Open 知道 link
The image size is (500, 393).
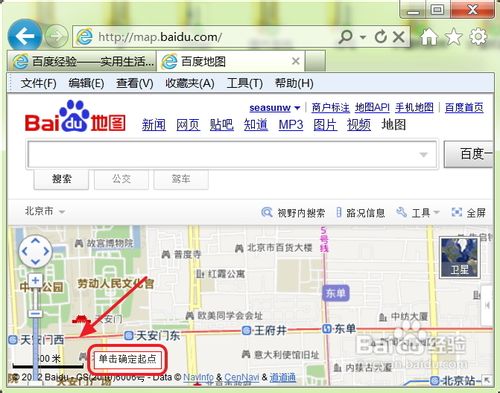coord(256,125)
